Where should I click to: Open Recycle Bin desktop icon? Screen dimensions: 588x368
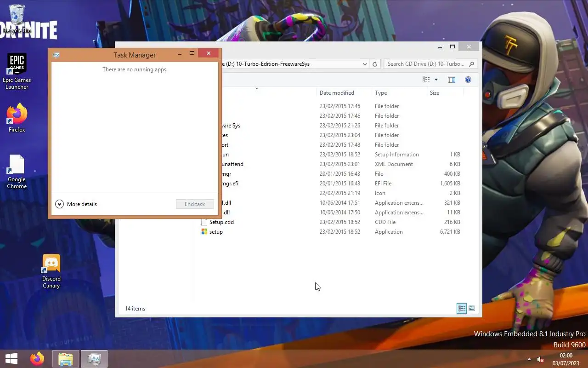coord(17,19)
